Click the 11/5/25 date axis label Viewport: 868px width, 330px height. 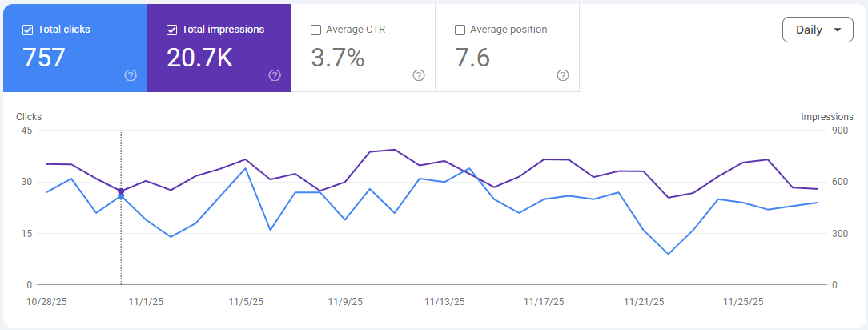(246, 302)
